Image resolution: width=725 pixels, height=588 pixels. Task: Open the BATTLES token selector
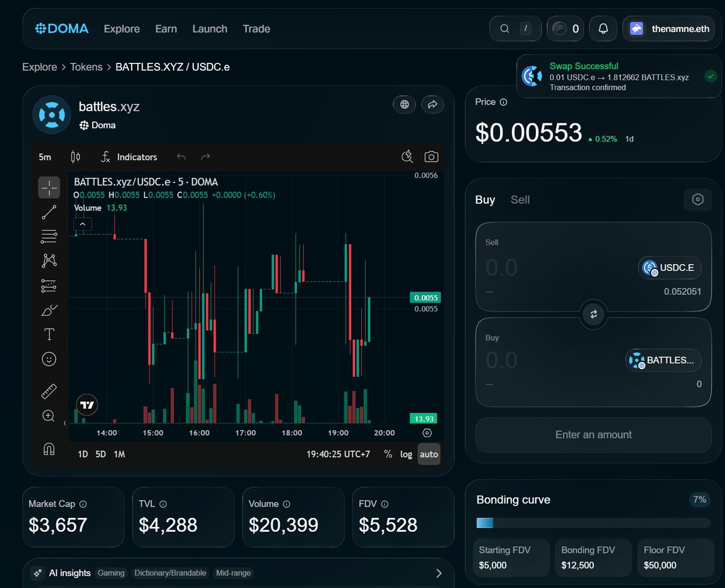point(663,360)
